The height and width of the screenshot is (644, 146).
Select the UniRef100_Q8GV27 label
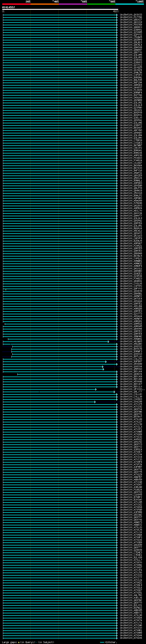[131, 20]
